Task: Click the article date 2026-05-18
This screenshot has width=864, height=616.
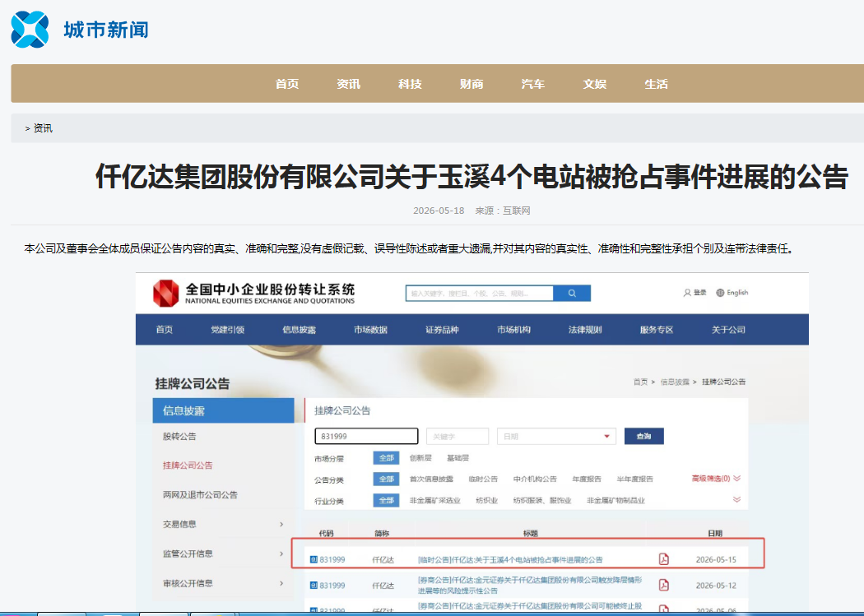Action: [x=439, y=211]
